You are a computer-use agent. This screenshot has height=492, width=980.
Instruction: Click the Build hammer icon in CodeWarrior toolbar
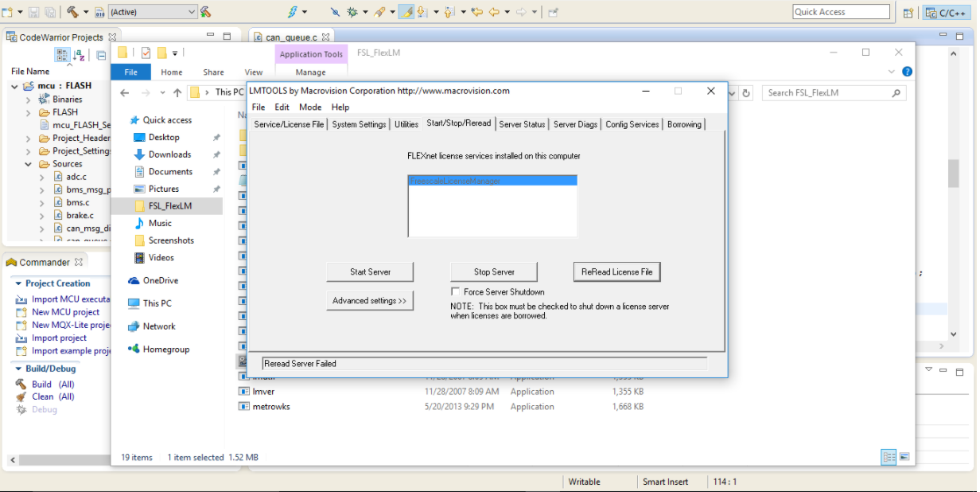point(72,12)
